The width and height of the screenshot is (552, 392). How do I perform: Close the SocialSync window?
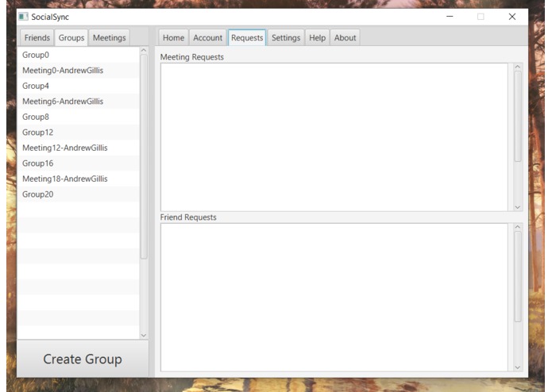click(512, 17)
